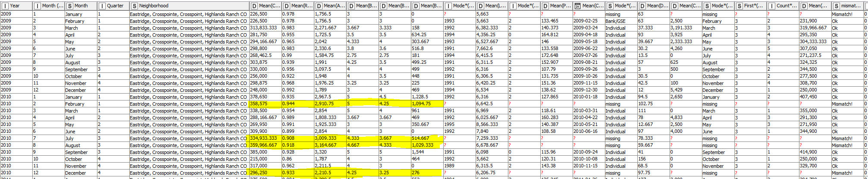Select the cell with value 7,259.333
The image size is (868, 179).
click(492, 138)
